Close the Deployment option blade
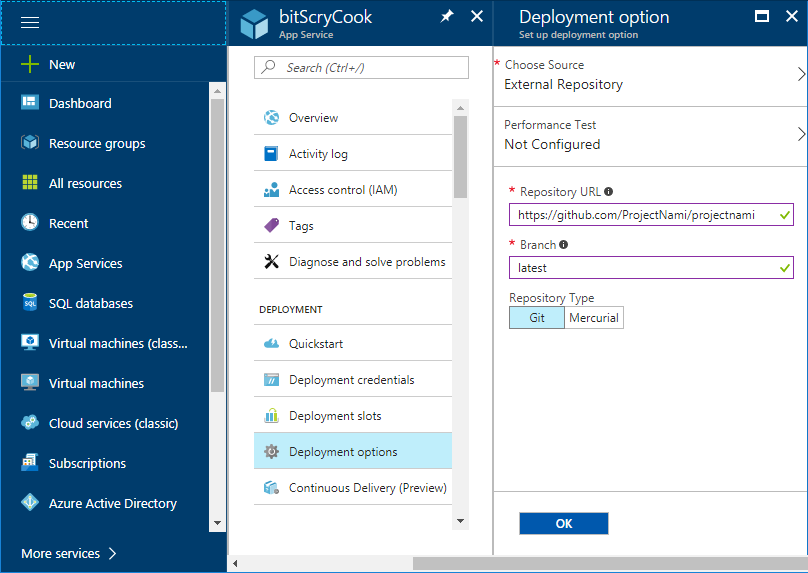The width and height of the screenshot is (808, 573). [792, 16]
